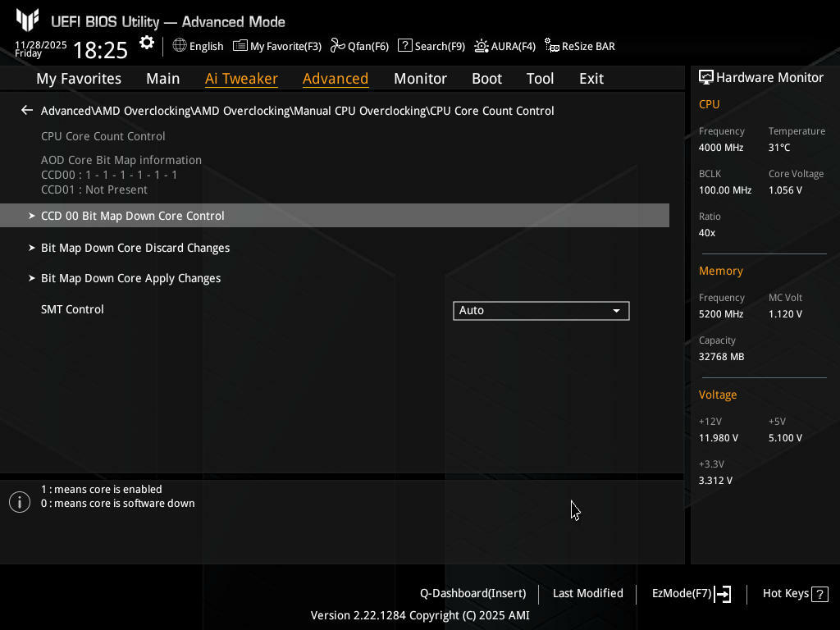
Task: Click the back arrow next to the breadcrumb path
Action: [x=27, y=111]
